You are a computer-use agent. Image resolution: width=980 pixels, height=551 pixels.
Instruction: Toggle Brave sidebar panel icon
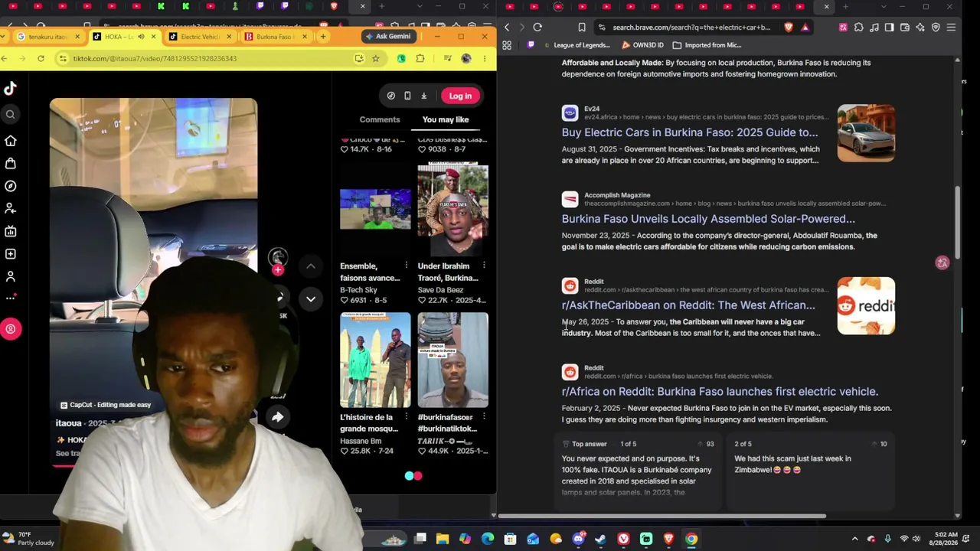(889, 28)
